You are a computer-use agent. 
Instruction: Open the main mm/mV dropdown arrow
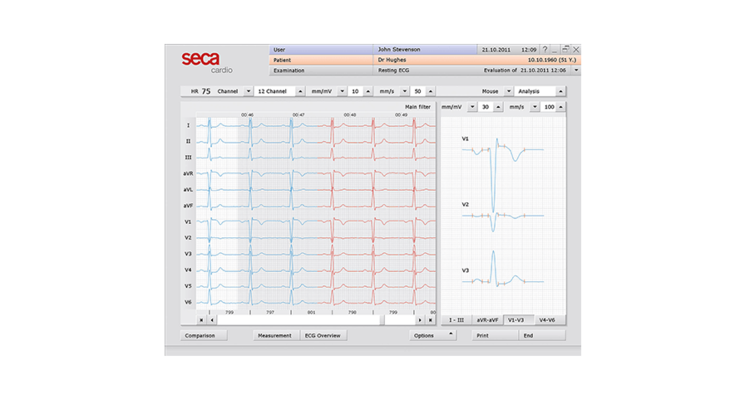tap(342, 91)
